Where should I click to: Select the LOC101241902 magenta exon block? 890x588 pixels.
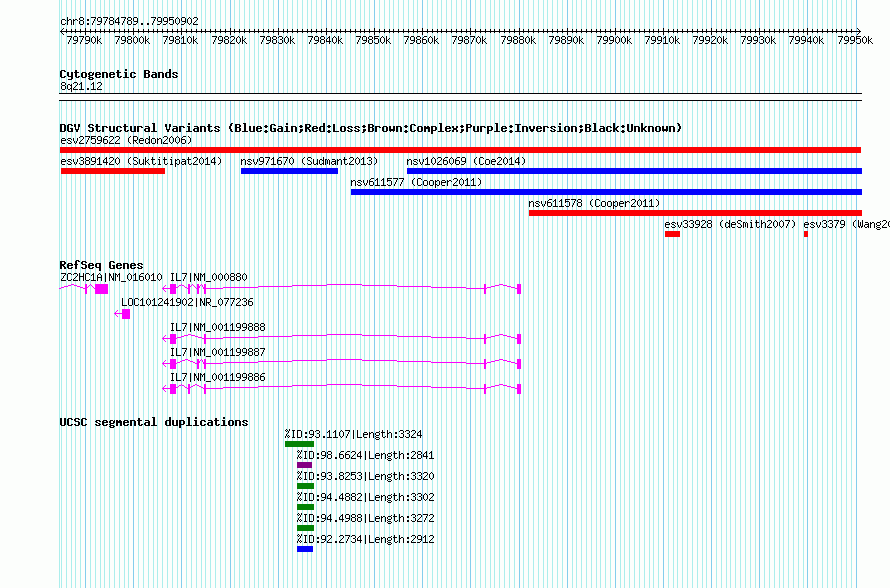pos(126,314)
